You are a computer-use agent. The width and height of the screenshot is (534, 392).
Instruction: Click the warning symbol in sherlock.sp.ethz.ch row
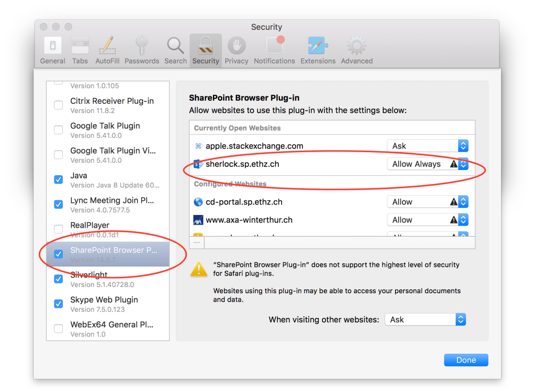(453, 164)
